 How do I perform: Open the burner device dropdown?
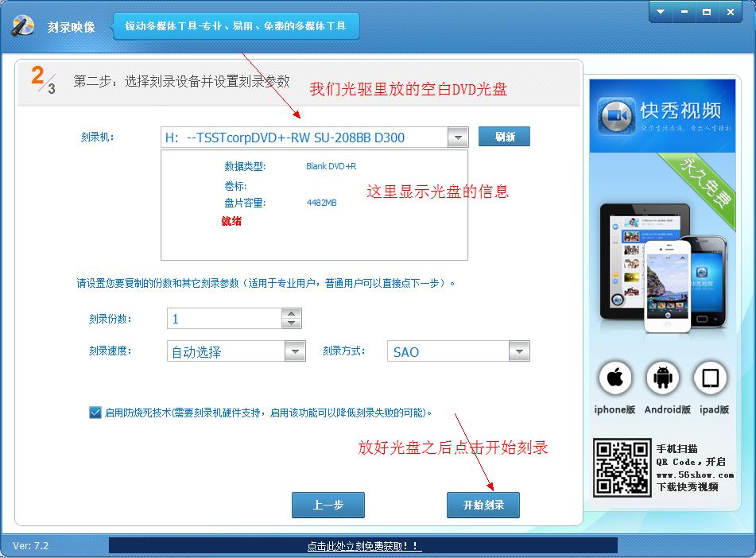pyautogui.click(x=458, y=136)
